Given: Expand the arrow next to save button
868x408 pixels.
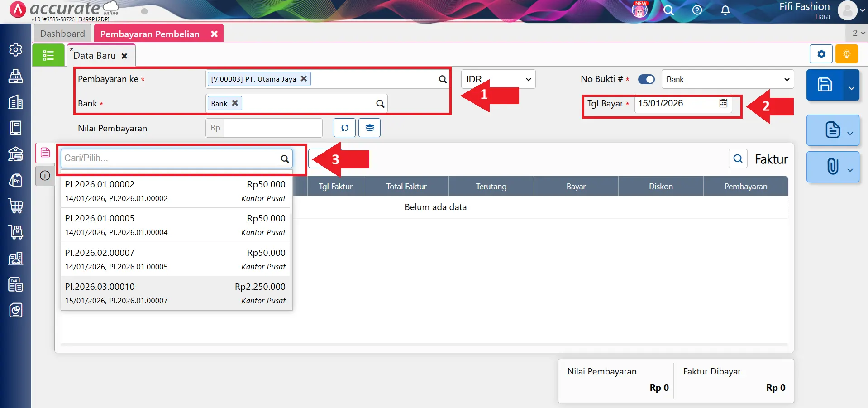Looking at the screenshot, I should pos(851,87).
